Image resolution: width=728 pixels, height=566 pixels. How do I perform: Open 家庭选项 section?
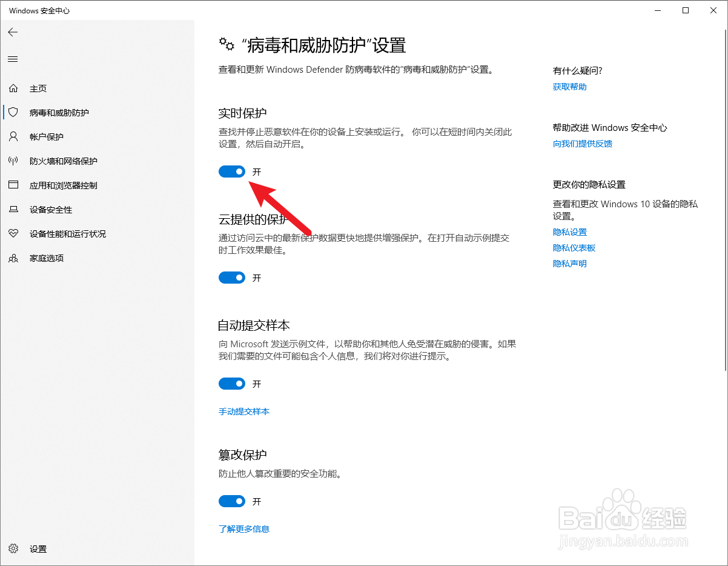pos(47,258)
